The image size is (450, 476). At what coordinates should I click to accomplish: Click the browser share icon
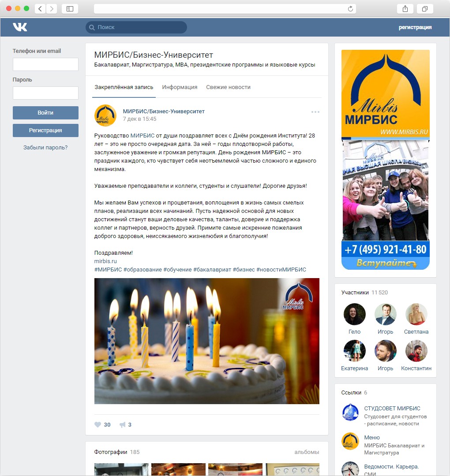405,9
